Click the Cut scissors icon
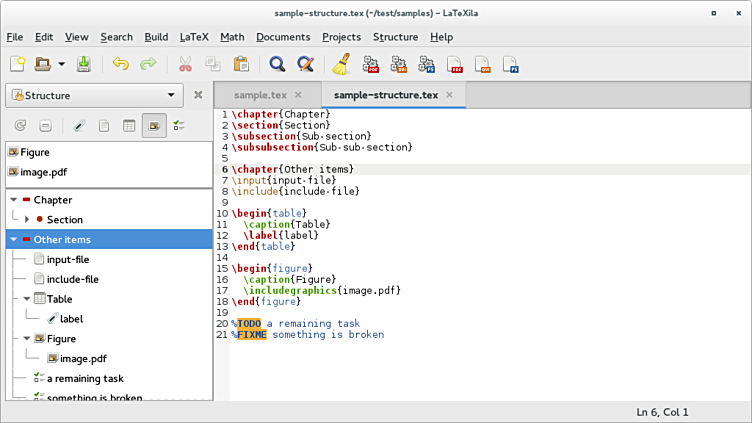Viewport: 752px width, 423px height. 185,64
